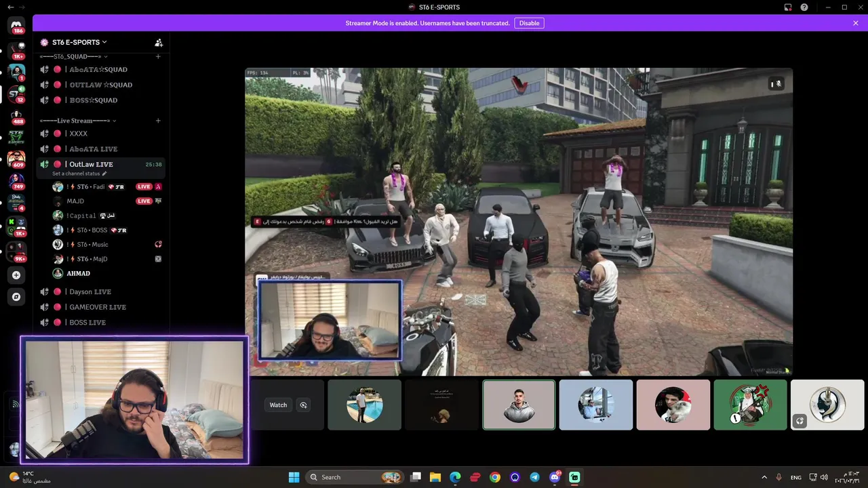Click the Disable streamer mode button
Viewport: 868px width, 488px height.
(529, 23)
